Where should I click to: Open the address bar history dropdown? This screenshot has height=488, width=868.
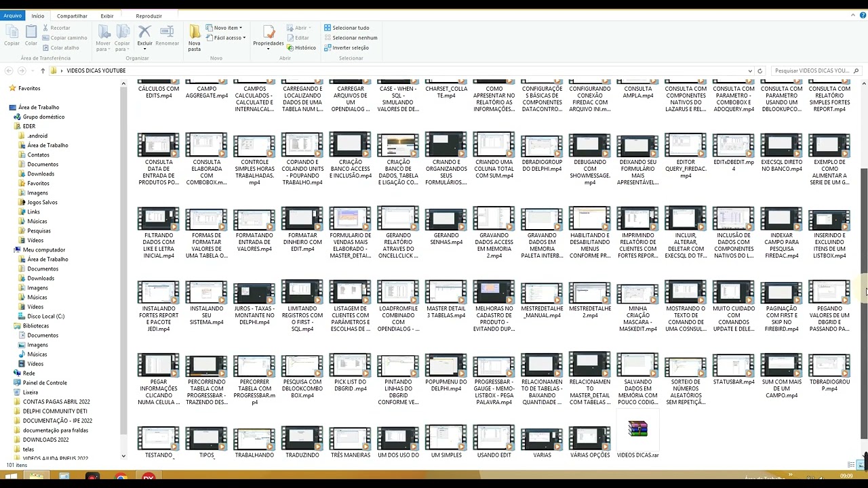tap(750, 70)
